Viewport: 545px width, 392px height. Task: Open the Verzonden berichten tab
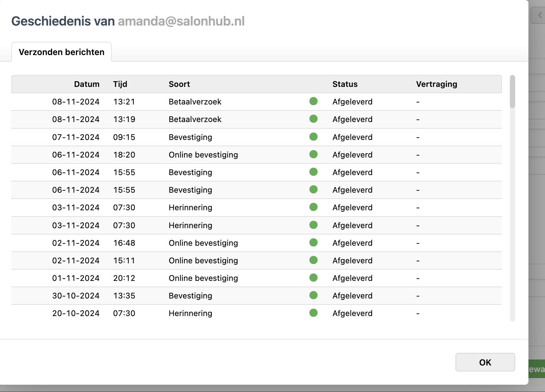click(62, 52)
